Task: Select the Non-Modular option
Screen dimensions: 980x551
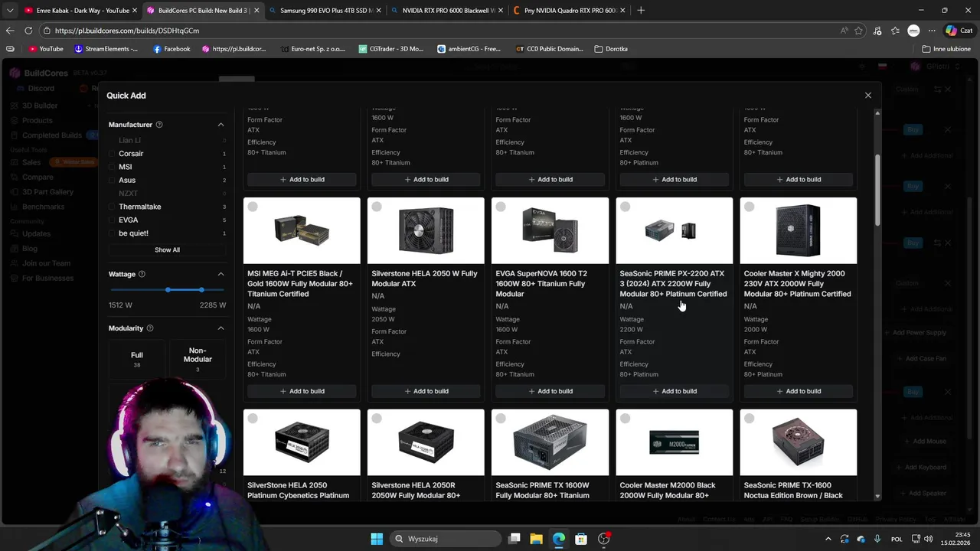Action: (x=198, y=359)
